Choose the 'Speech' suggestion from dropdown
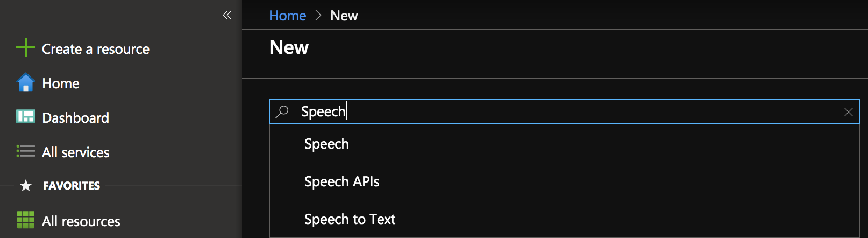Screen dimensions: 868x238 pyautogui.click(x=326, y=144)
